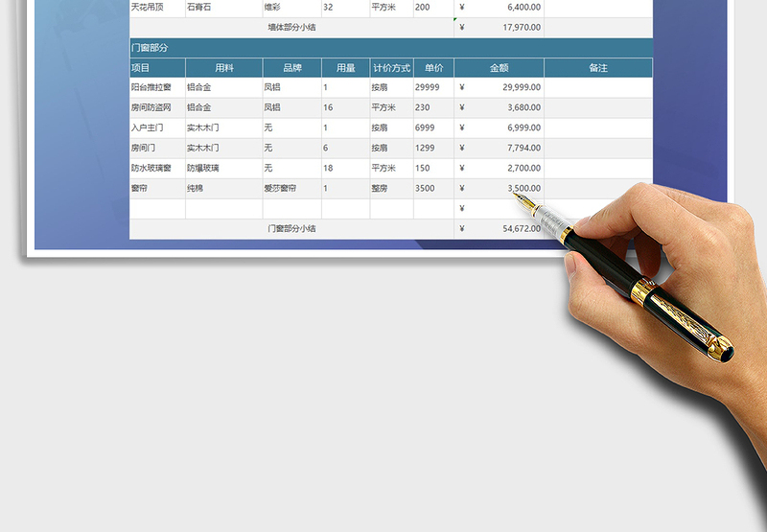
Task: Select the 备注 column header
Action: pos(598,68)
